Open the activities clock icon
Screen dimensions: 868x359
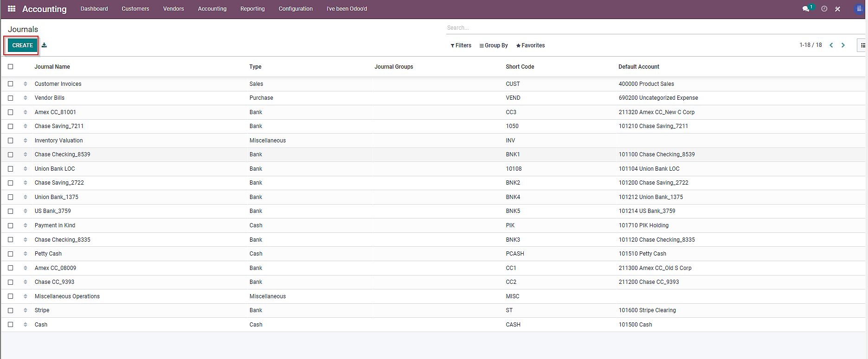coord(824,9)
